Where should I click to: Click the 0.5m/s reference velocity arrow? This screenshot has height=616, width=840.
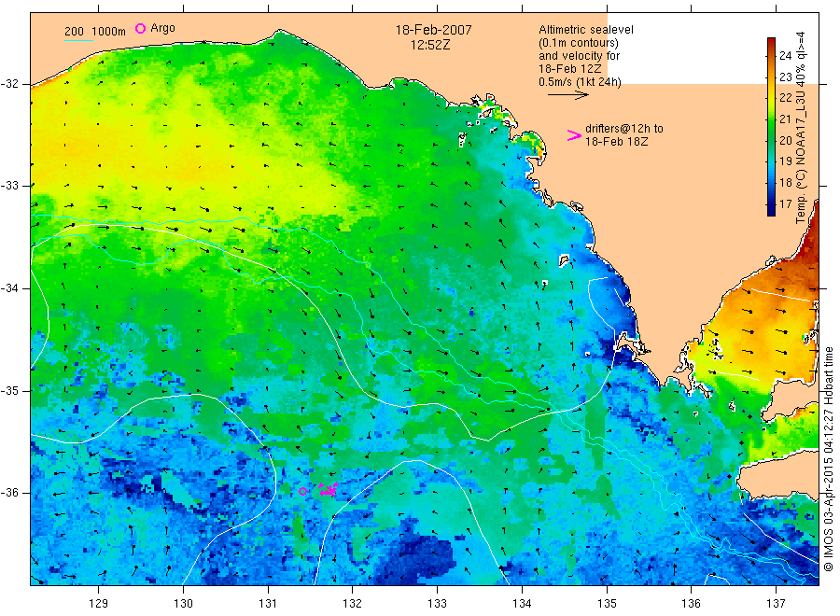coord(568,95)
